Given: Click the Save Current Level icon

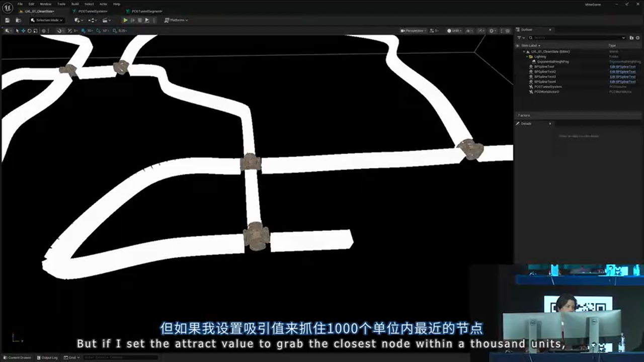Looking at the screenshot, I should (x=7, y=20).
